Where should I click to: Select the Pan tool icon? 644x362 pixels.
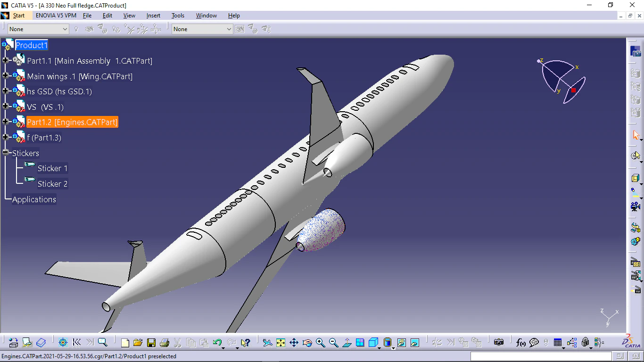pyautogui.click(x=294, y=343)
